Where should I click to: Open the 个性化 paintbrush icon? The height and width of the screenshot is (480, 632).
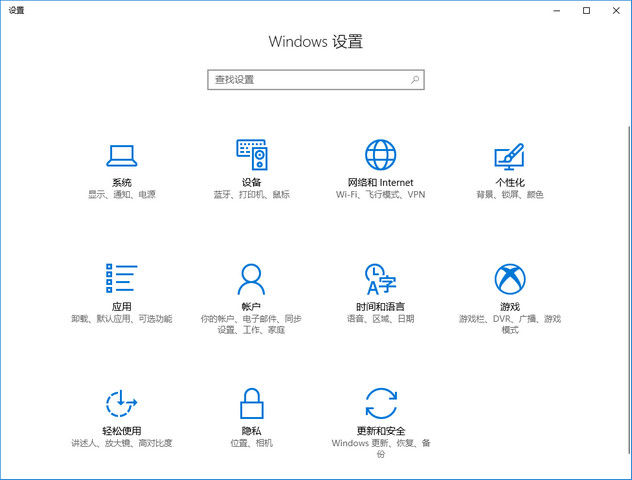[509, 156]
